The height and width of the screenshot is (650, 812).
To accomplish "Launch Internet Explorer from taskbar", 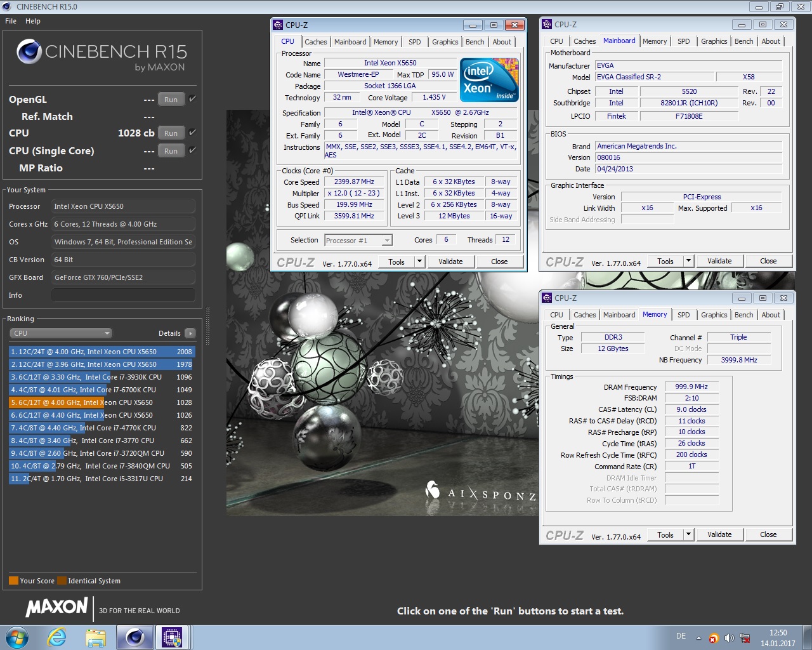I will coord(57,637).
